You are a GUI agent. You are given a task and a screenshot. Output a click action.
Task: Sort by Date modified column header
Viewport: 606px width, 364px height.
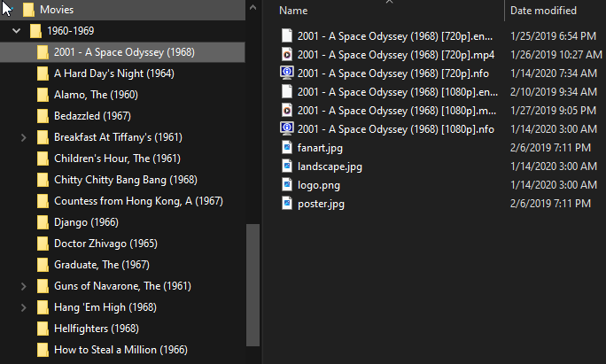click(x=543, y=11)
